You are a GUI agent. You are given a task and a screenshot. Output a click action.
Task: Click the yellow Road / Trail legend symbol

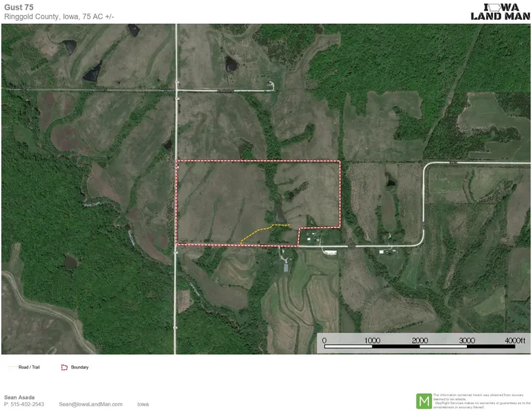pyautogui.click(x=12, y=367)
